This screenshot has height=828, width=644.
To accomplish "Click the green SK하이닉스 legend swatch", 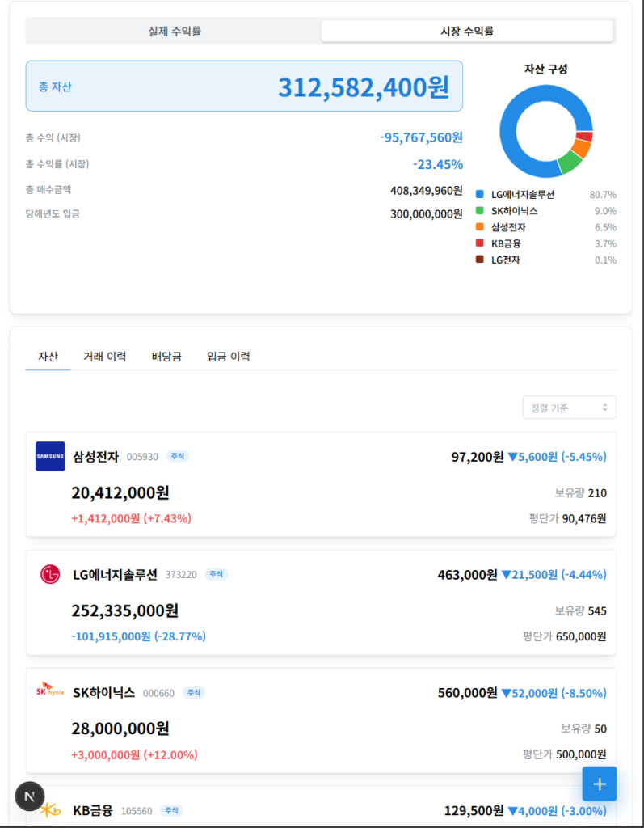I will [x=479, y=211].
